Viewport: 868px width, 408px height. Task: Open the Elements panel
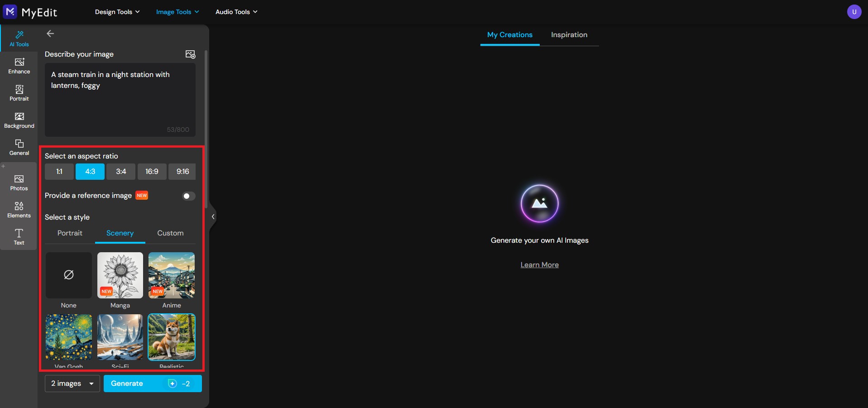point(19,210)
